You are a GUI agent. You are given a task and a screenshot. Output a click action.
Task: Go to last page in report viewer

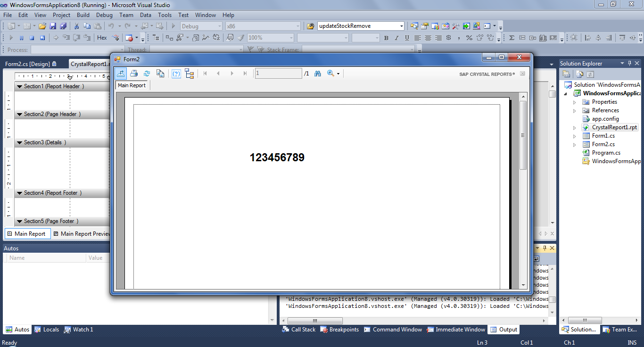point(245,73)
